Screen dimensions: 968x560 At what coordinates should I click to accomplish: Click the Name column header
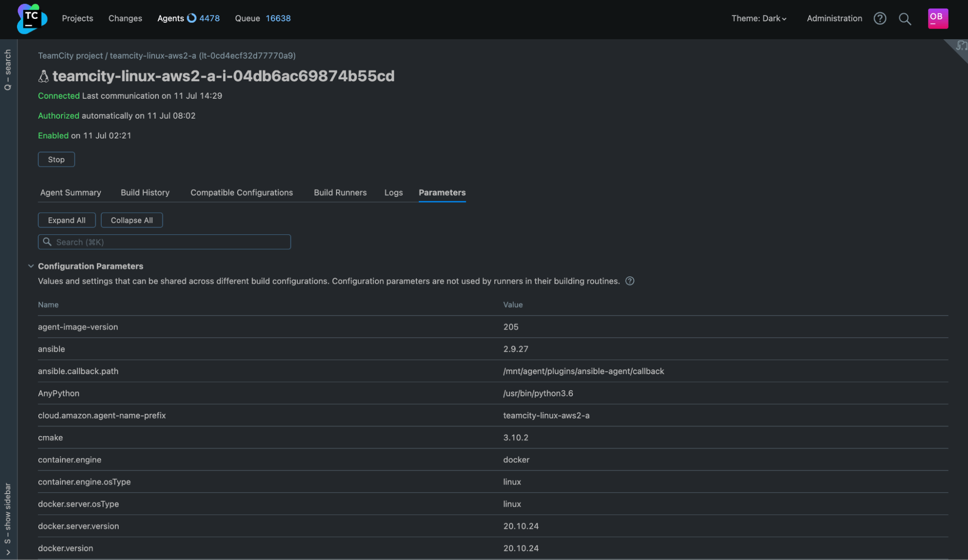pyautogui.click(x=48, y=305)
